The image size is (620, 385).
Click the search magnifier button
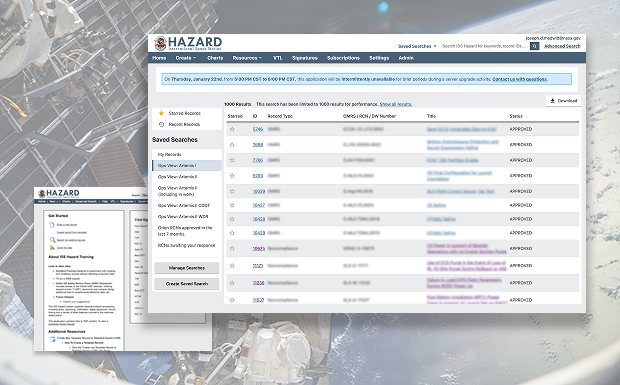534,46
